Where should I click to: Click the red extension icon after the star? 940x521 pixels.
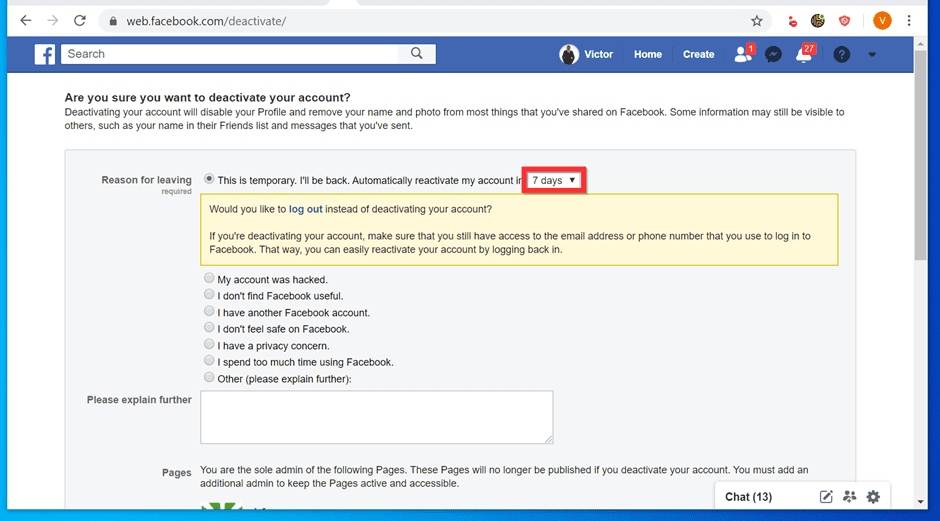pyautogui.click(x=793, y=22)
